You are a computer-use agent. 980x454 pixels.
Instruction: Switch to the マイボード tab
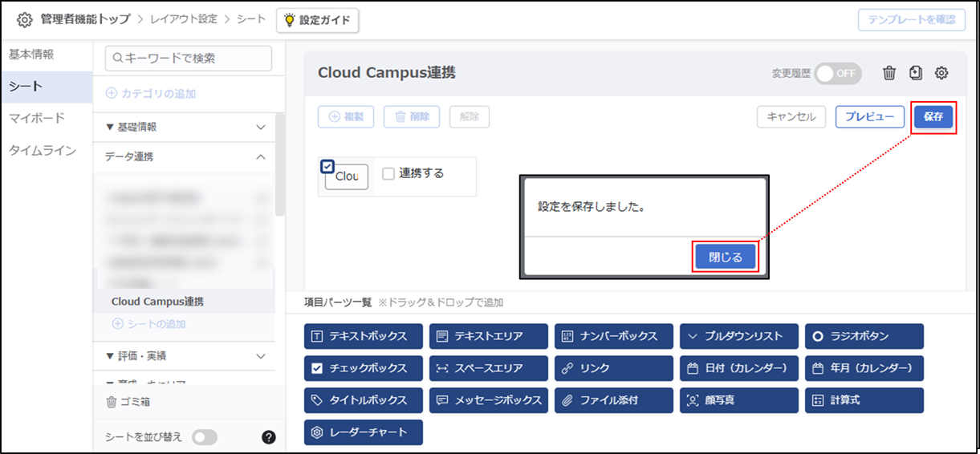[x=46, y=119]
